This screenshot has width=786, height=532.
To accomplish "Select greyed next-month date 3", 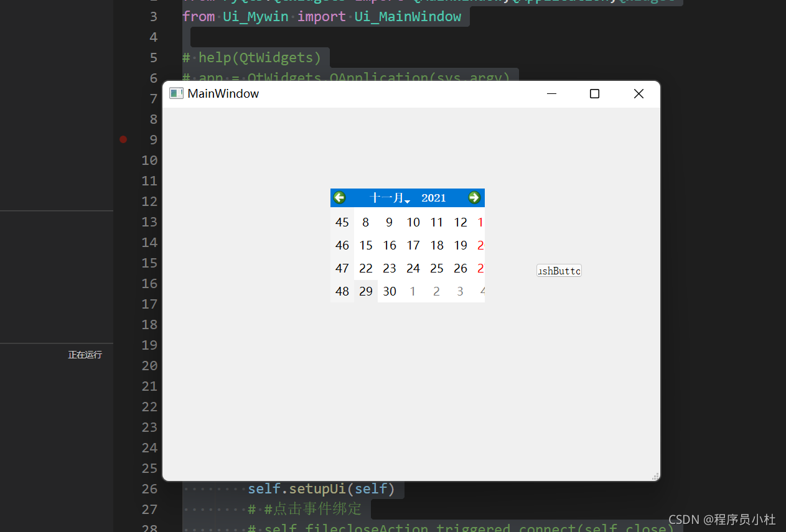I will [x=461, y=291].
